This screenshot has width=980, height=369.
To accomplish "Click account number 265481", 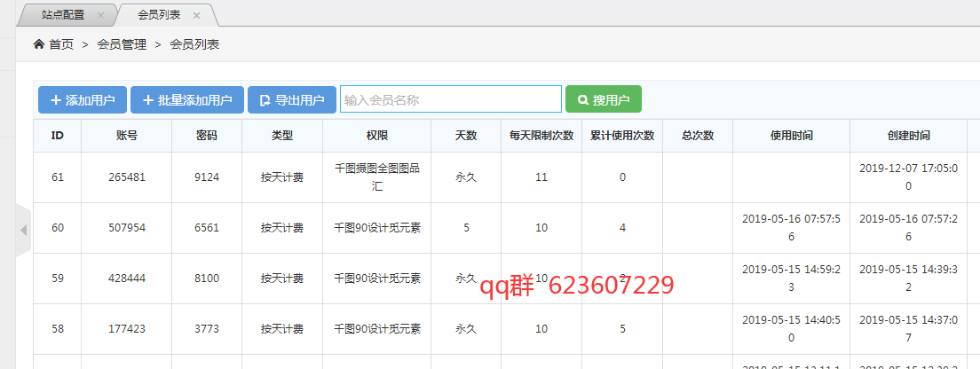I will tap(127, 177).
